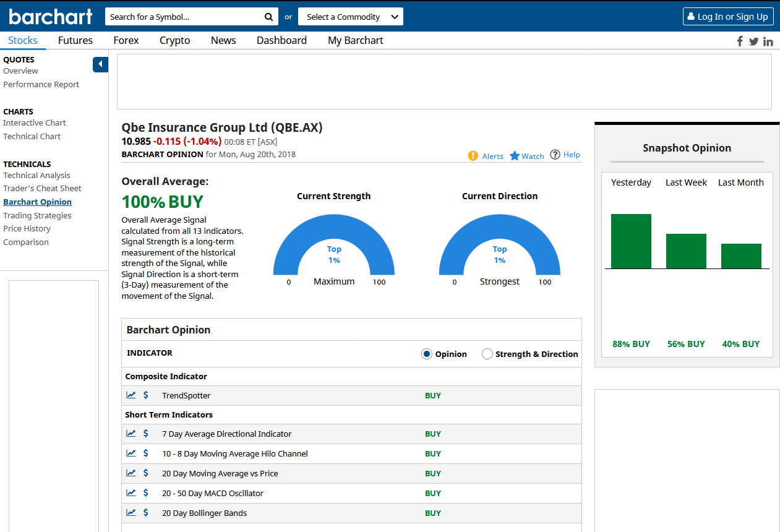
Task: Open the Comparison link
Action: (x=26, y=242)
